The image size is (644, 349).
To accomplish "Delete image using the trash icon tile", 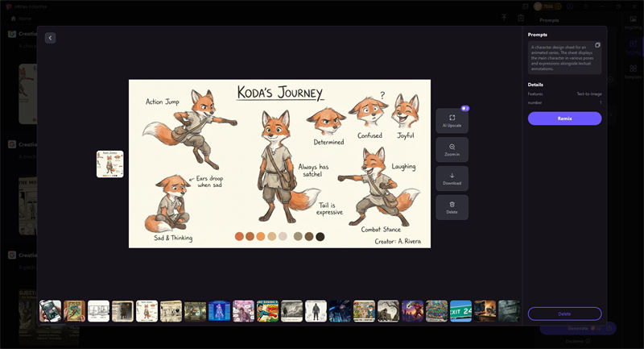I will (452, 207).
